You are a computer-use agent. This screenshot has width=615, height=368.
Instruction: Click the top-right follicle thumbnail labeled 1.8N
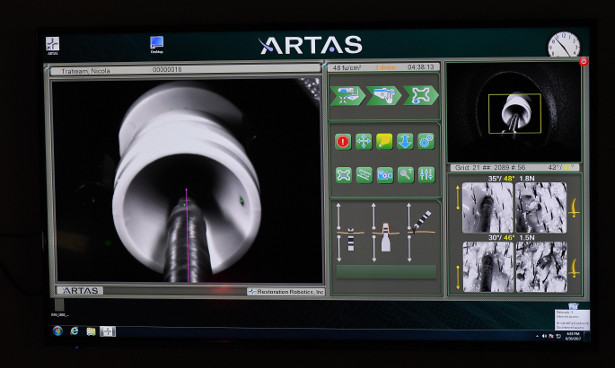point(540,207)
